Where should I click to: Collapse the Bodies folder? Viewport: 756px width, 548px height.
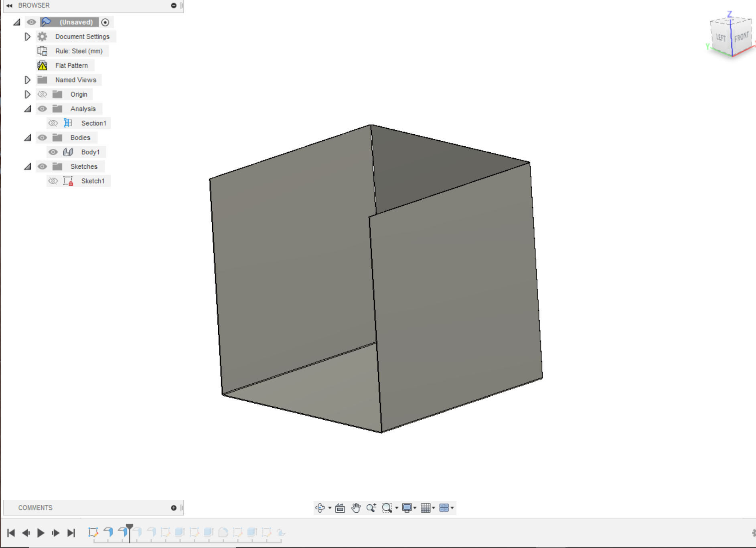27,138
